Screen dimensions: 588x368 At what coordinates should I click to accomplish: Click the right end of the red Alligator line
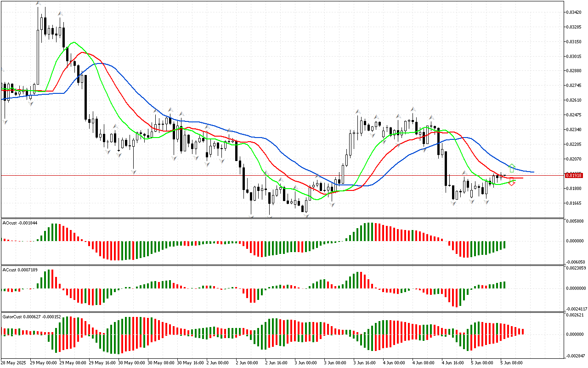522,178
